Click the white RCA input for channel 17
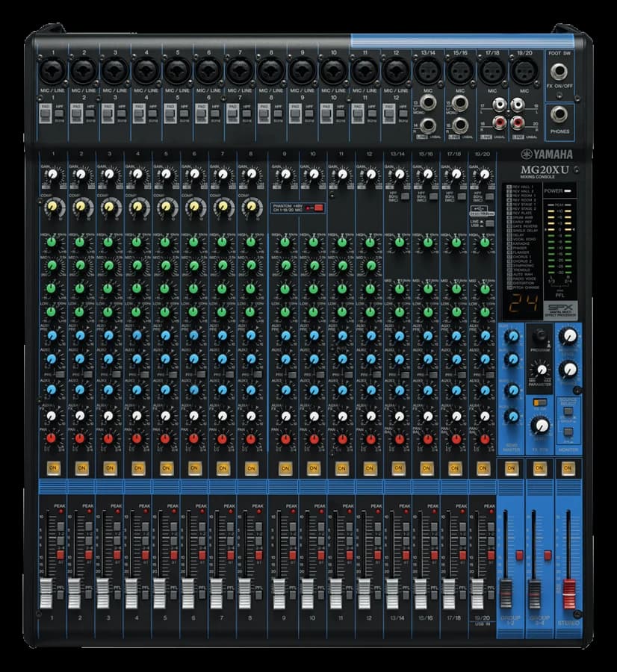The image size is (617, 672). 499,104
